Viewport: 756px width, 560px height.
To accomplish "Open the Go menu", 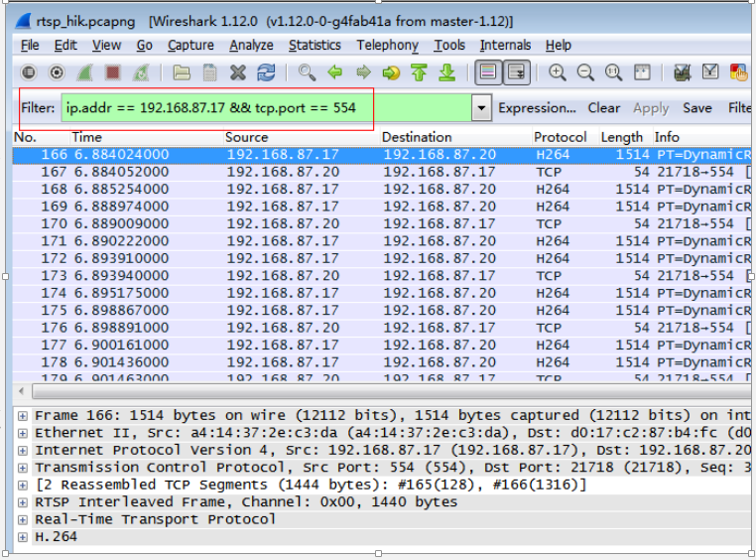I will tap(145, 46).
